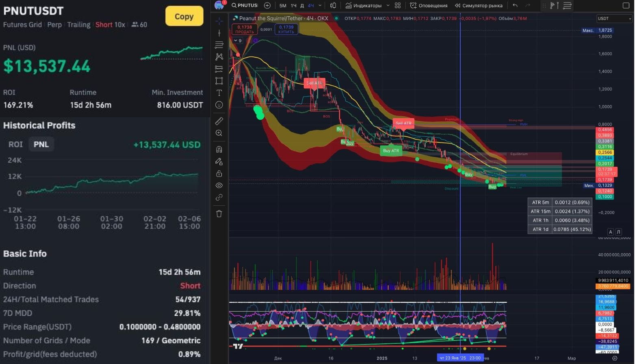Select the rectangle shape tool
This screenshot has height=364, width=635.
[x=219, y=81]
